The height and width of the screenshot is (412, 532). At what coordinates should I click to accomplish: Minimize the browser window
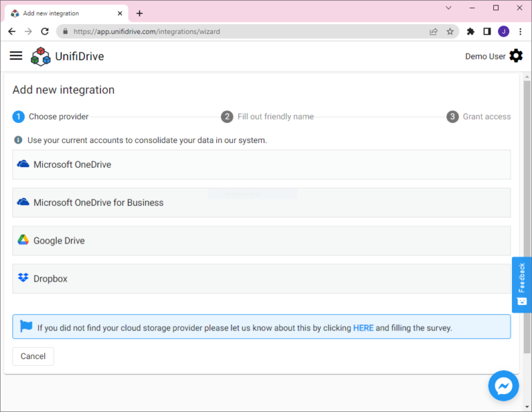click(x=473, y=8)
